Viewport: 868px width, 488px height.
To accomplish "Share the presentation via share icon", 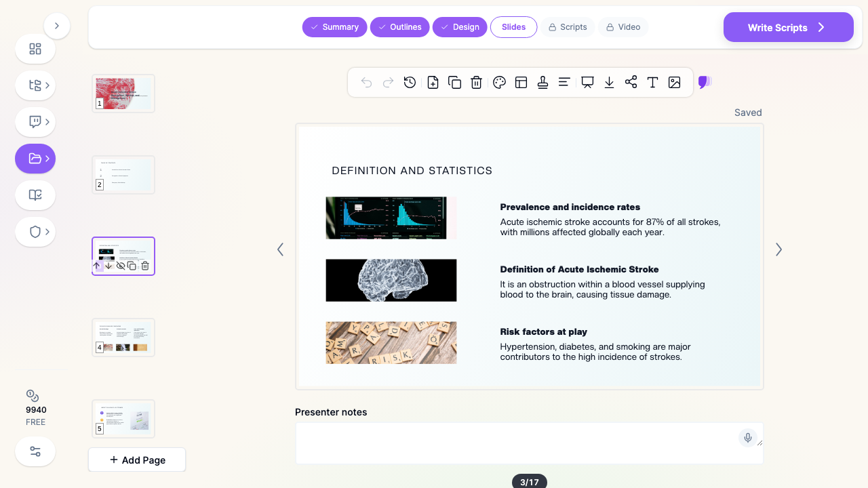I will click(x=631, y=83).
